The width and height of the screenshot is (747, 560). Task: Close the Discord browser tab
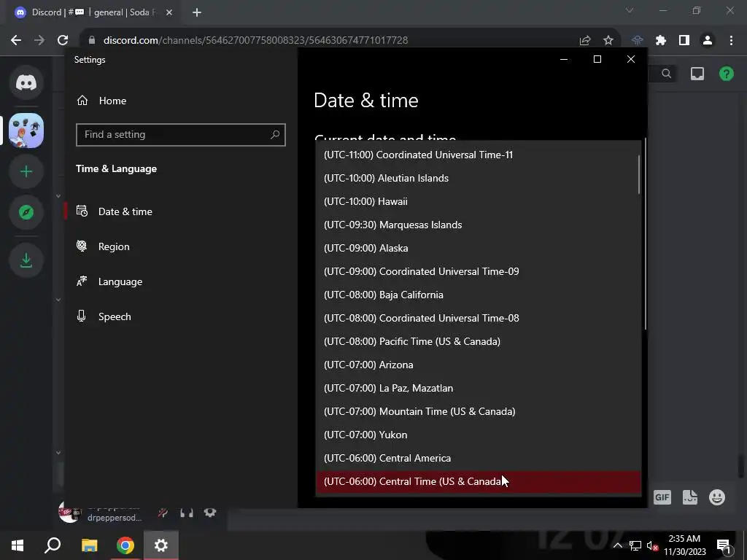point(169,12)
